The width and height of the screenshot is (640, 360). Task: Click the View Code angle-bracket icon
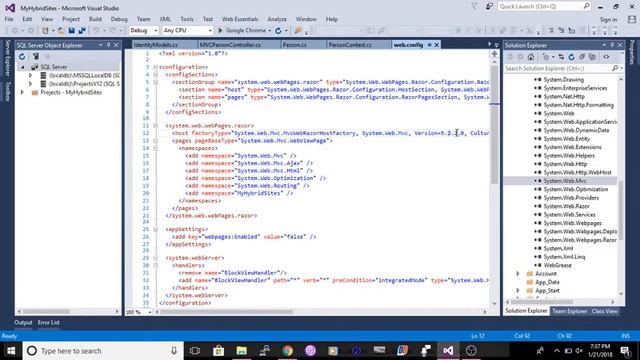607,57
